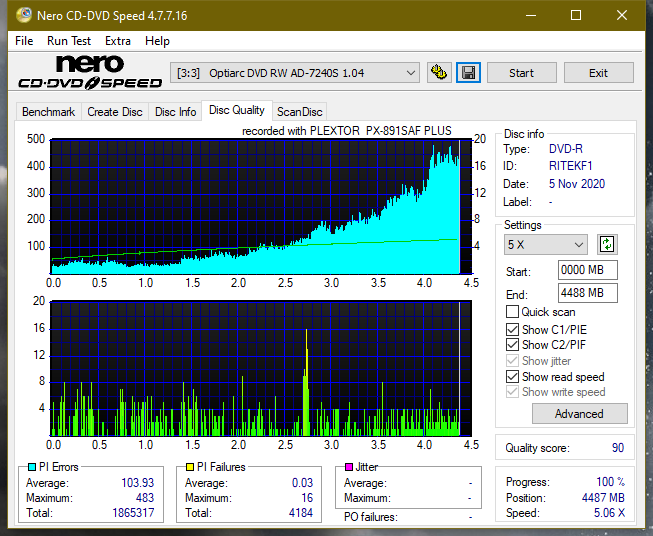Open the 5 X speed dropdown
The image size is (653, 536).
545,244
